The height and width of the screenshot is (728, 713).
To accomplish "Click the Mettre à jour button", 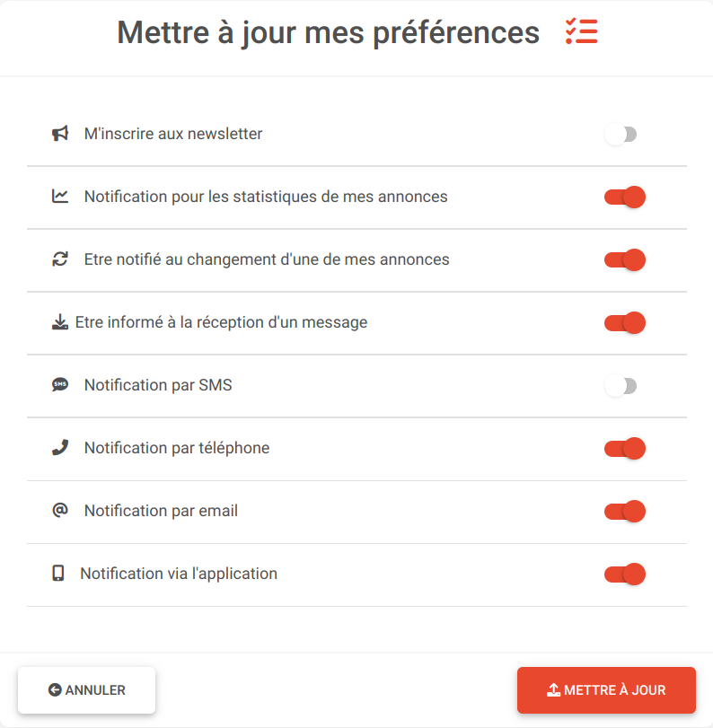I will tap(606, 690).
